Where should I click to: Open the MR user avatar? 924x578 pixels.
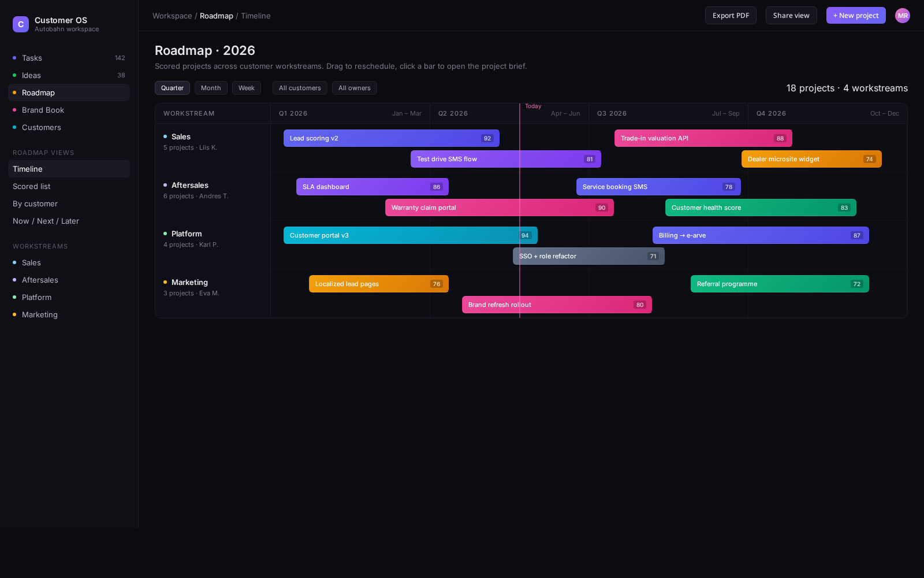pos(903,16)
